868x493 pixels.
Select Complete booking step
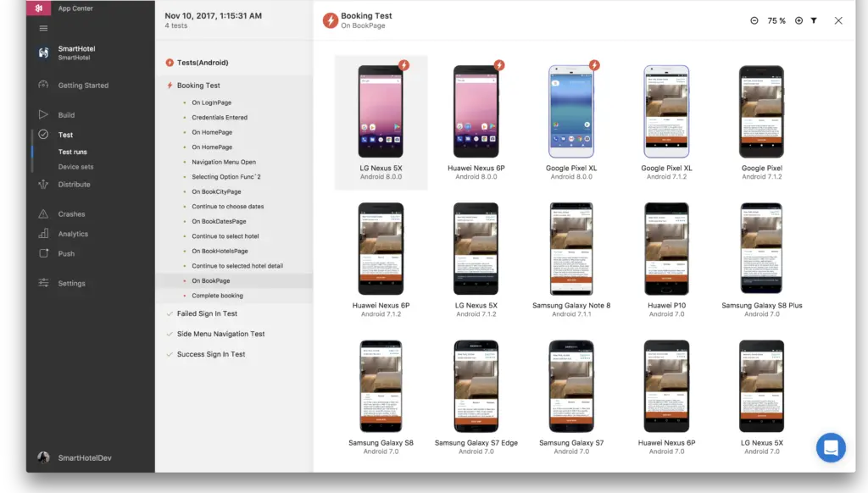218,296
